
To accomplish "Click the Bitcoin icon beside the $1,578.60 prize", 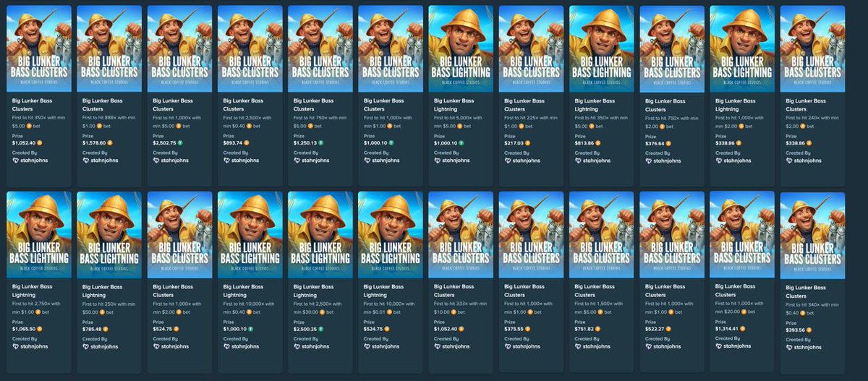I will point(110,142).
